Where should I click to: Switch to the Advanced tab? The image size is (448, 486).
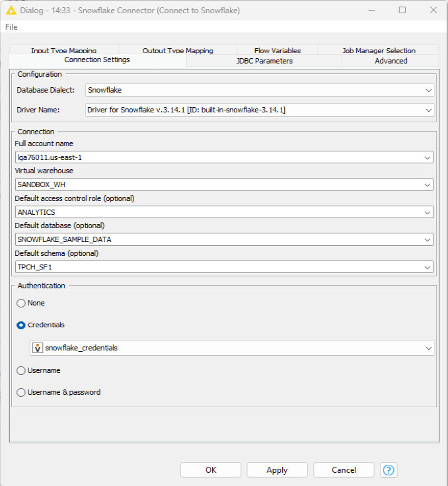click(391, 61)
